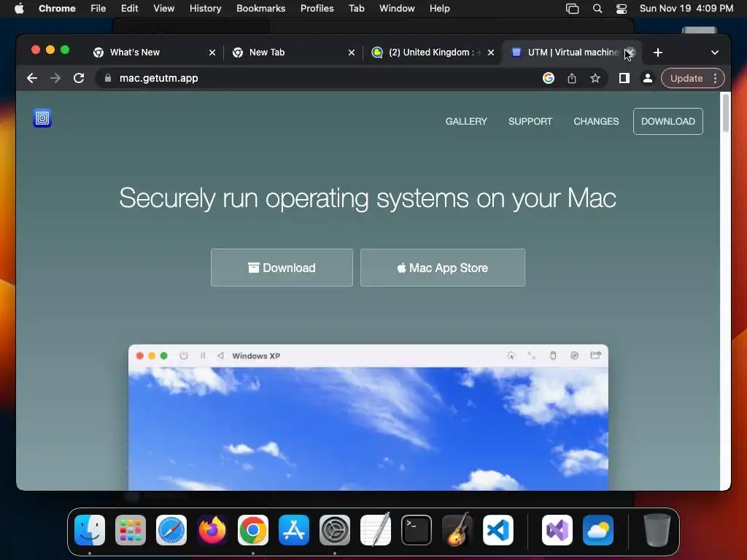Go back with the browser back arrow
Image resolution: width=747 pixels, height=560 pixels.
tap(32, 78)
